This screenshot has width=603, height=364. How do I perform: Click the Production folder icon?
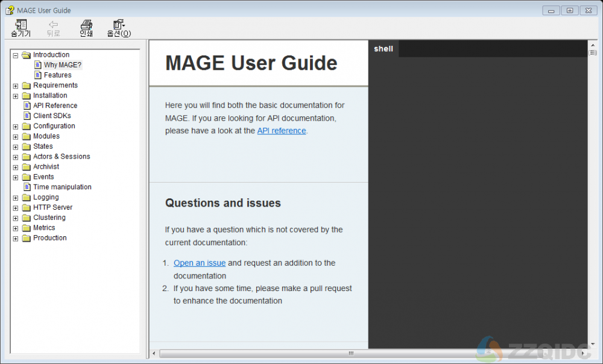26,238
